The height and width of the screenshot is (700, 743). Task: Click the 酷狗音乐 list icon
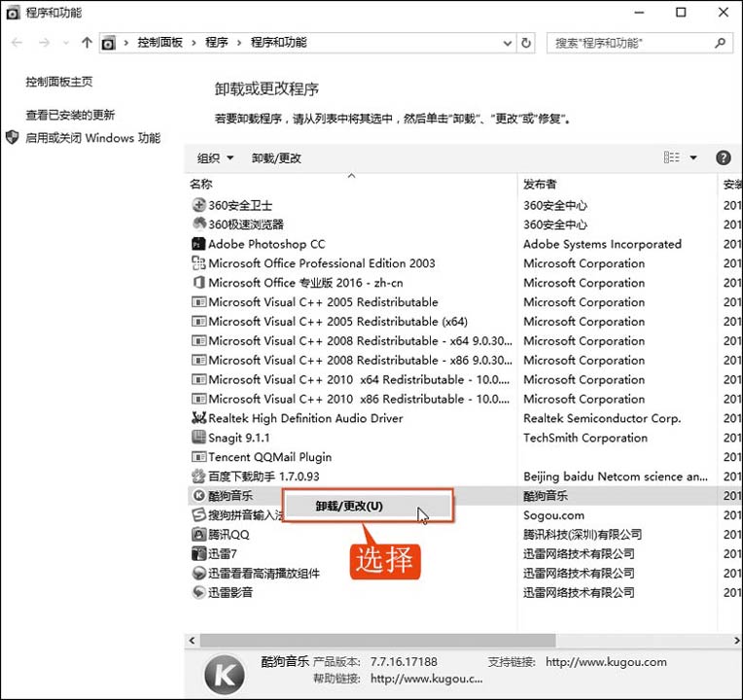pos(198,496)
